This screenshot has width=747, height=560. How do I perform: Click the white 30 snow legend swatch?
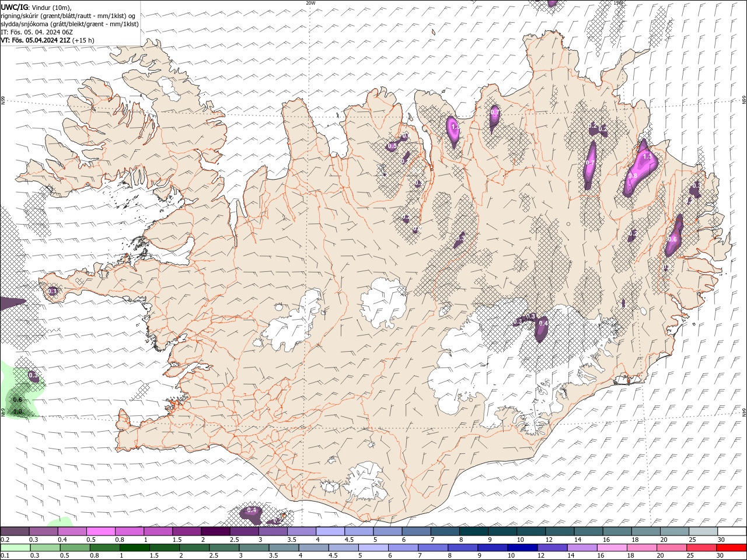point(732,531)
